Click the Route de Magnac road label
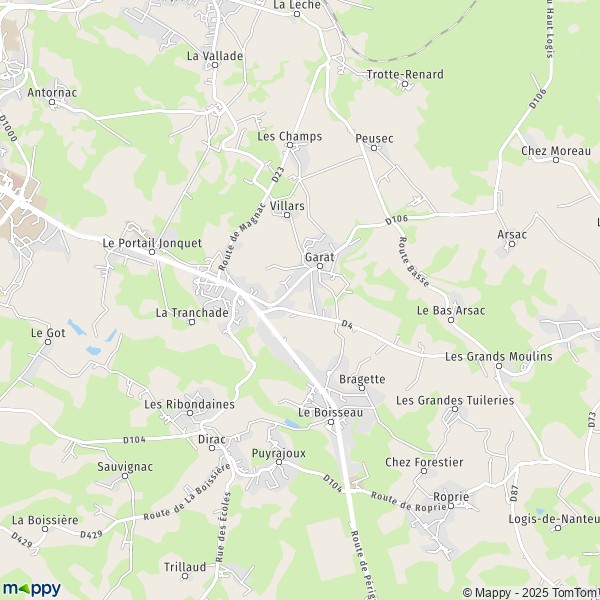Image resolution: width=600 pixels, height=600 pixels. [242, 236]
